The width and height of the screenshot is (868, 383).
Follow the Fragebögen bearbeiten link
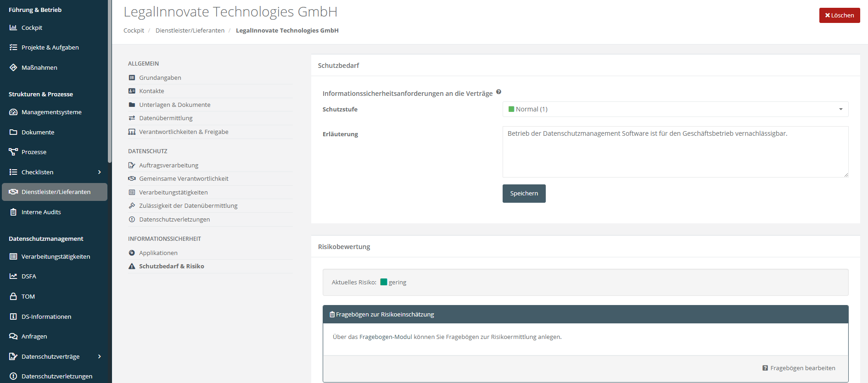tap(802, 368)
